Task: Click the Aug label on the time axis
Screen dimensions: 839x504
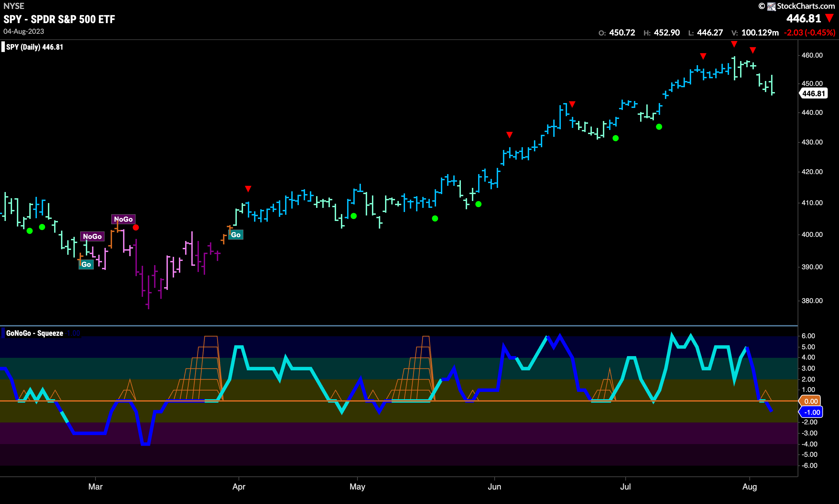Action: (750, 487)
